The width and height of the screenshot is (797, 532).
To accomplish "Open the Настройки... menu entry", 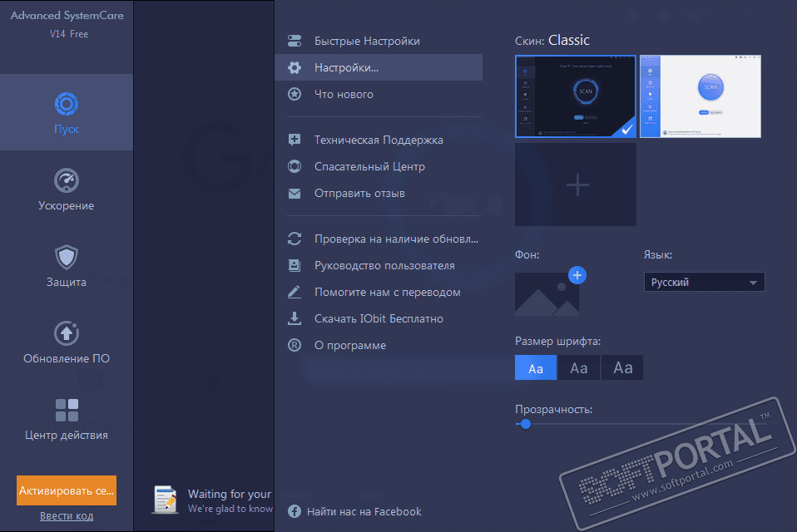I will click(379, 67).
